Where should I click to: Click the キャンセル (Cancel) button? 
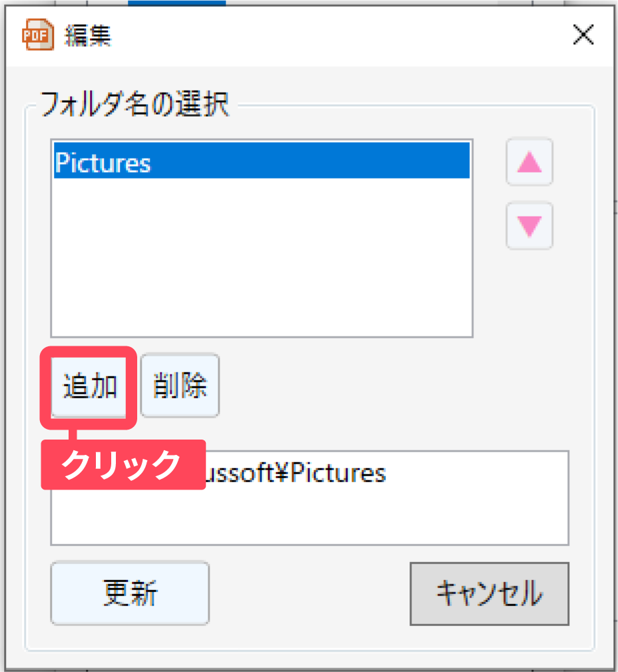coord(489,593)
